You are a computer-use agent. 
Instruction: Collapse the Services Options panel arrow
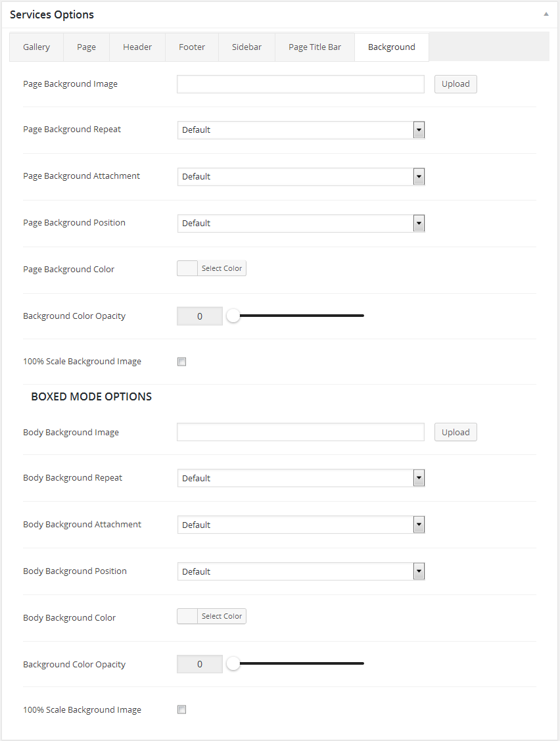[546, 14]
